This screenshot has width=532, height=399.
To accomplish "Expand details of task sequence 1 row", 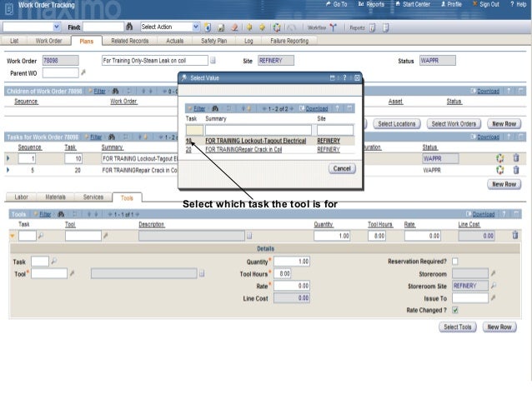I will click(x=8, y=157).
